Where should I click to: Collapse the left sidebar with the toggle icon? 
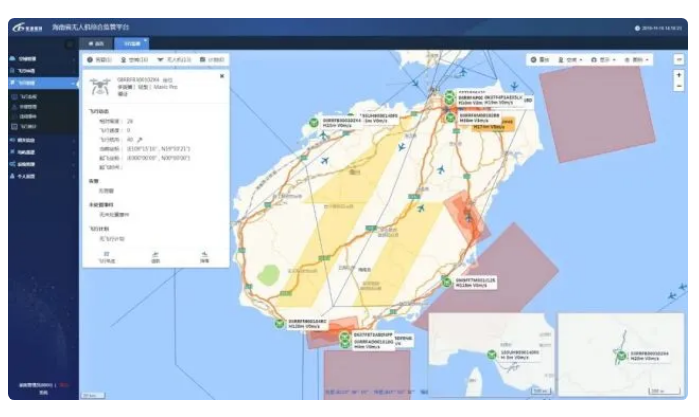pos(68,45)
